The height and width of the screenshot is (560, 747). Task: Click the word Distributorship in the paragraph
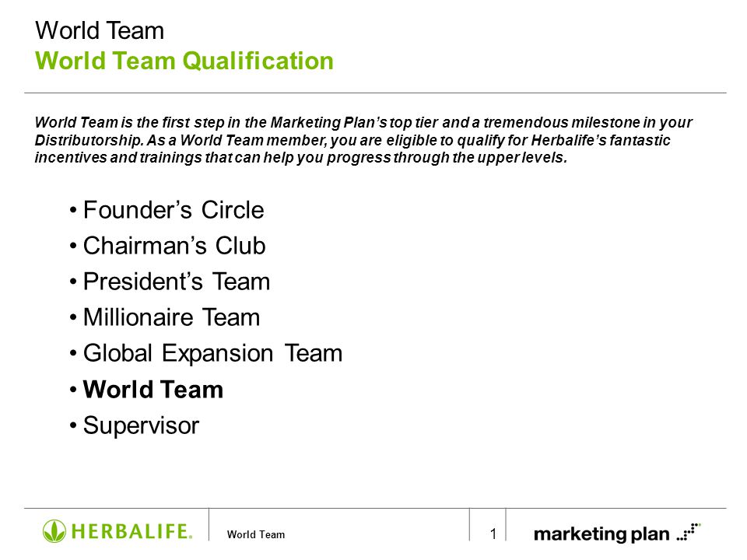coord(89,141)
